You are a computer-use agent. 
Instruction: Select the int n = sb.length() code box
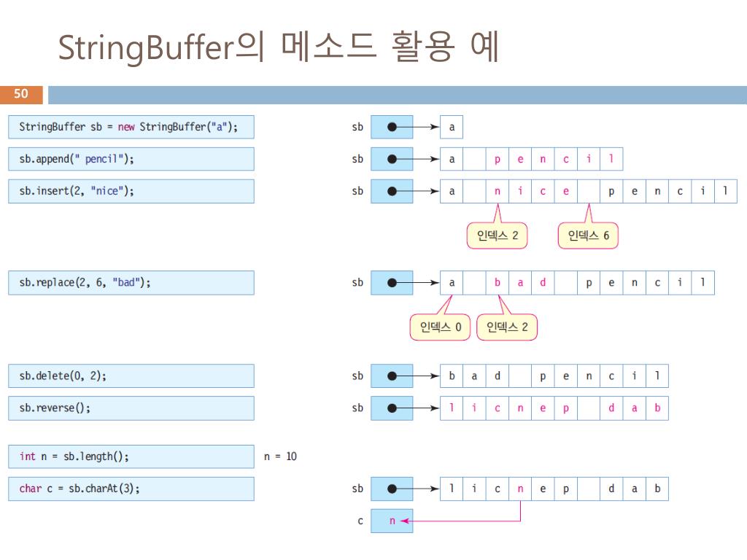click(x=131, y=456)
